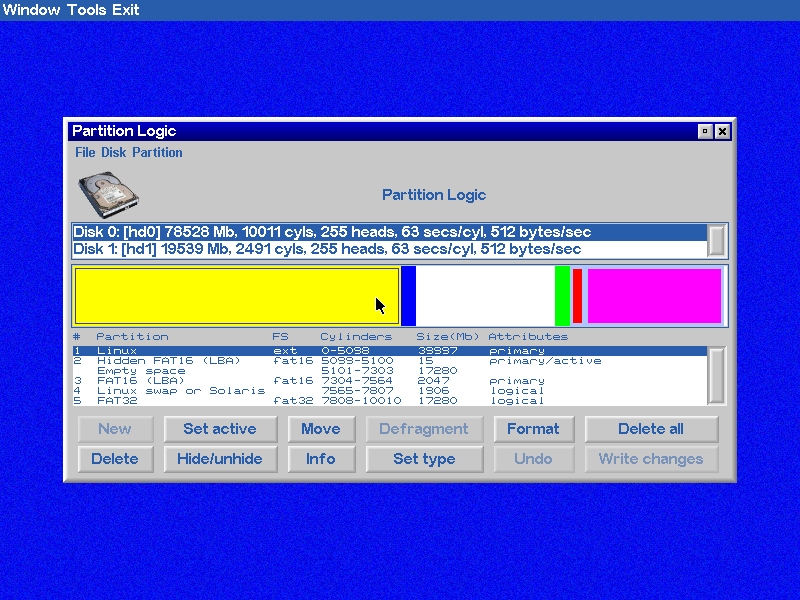Select partition row 5 FAT32
This screenshot has height=600, width=800.
pos(390,401)
